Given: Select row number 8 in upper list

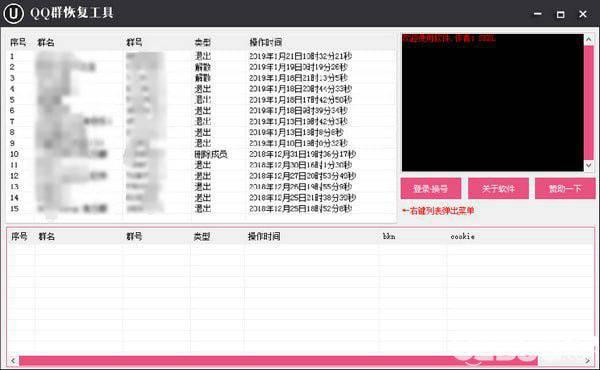Looking at the screenshot, I should point(201,132).
